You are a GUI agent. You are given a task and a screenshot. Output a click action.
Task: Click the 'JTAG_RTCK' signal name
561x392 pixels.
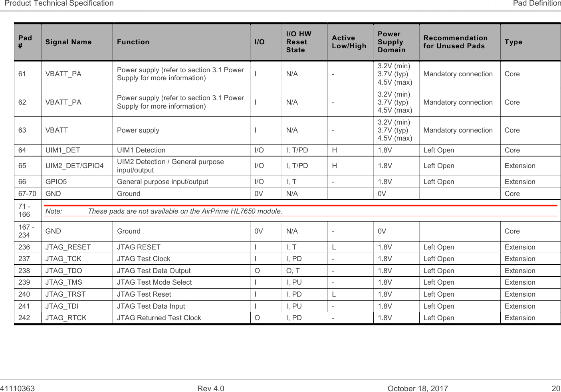click(x=66, y=318)
